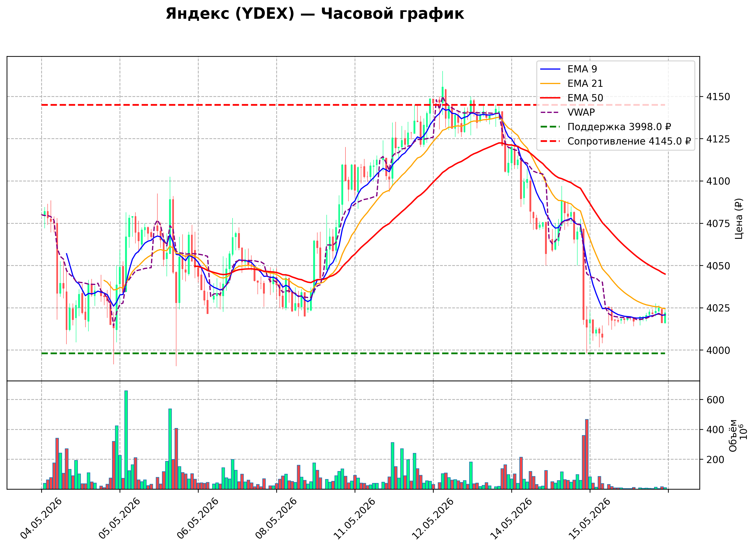Click the EMA 50 legend entry
This screenshot has height=548, width=756.
click(x=572, y=98)
